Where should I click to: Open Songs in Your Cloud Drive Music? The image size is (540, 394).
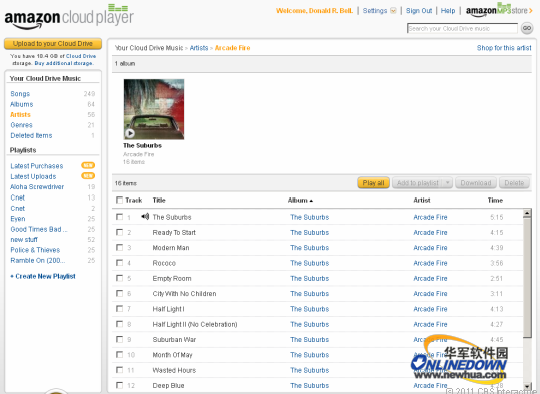tap(20, 94)
